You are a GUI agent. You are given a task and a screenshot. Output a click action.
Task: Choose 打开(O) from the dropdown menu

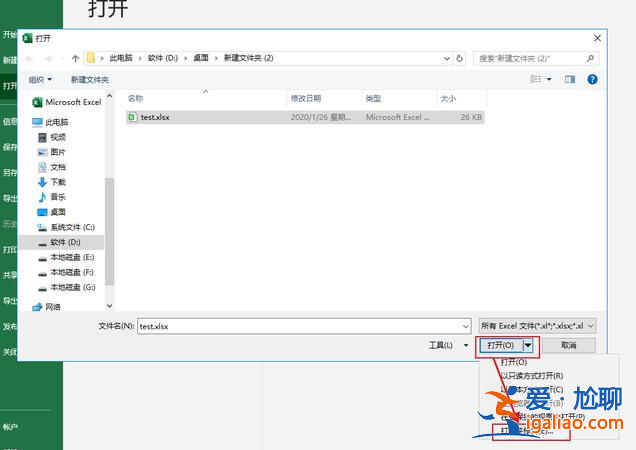click(514, 362)
